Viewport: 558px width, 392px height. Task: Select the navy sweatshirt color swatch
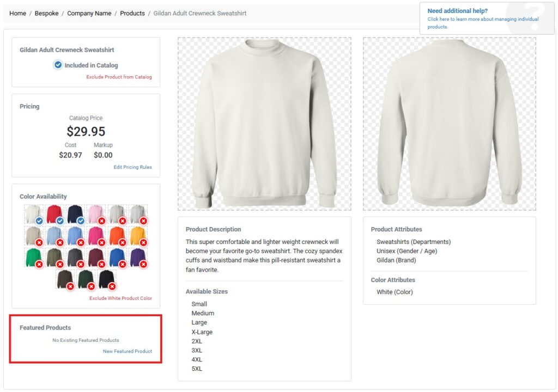(x=75, y=214)
